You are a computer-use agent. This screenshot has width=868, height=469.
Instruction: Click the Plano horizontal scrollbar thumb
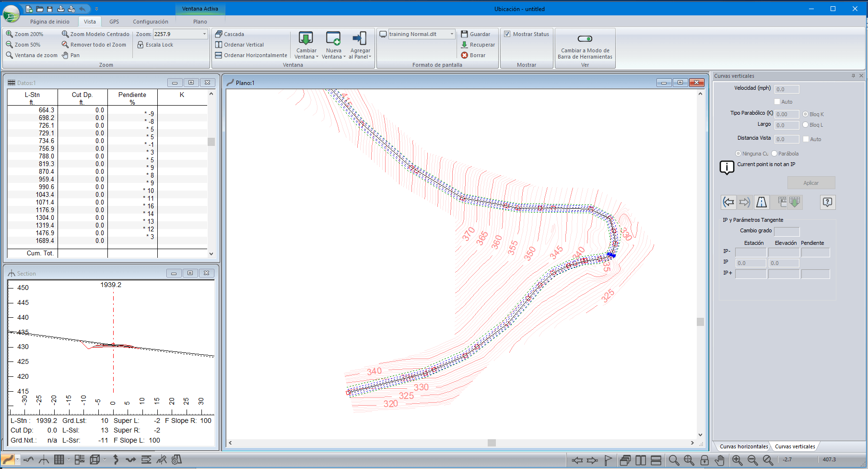492,443
